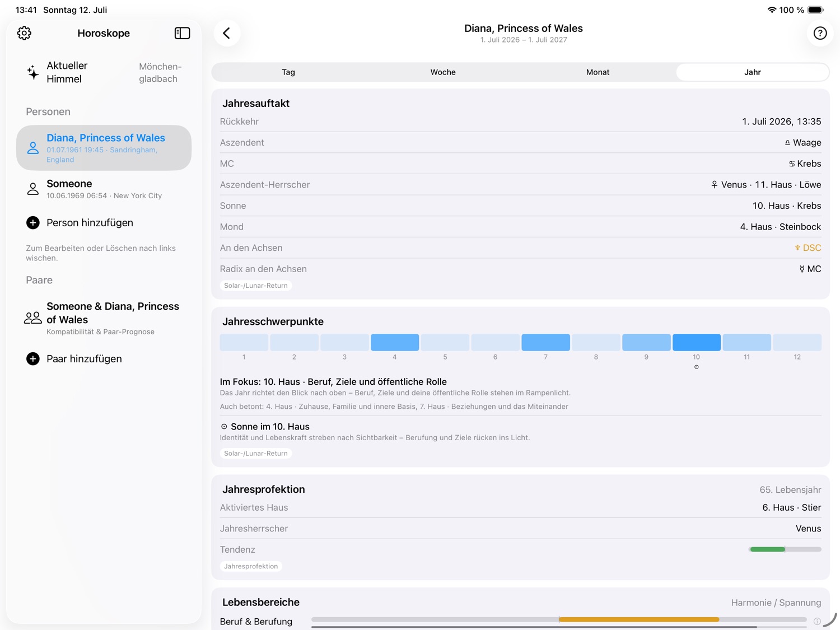Tap Harmonie / Spannung legend
The width and height of the screenshot is (840, 630).
(x=776, y=603)
